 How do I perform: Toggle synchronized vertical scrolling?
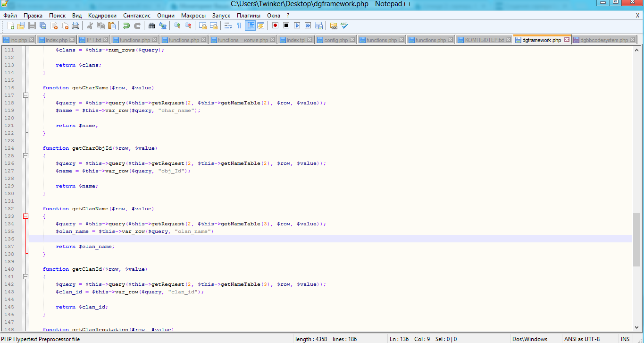pyautogui.click(x=203, y=26)
